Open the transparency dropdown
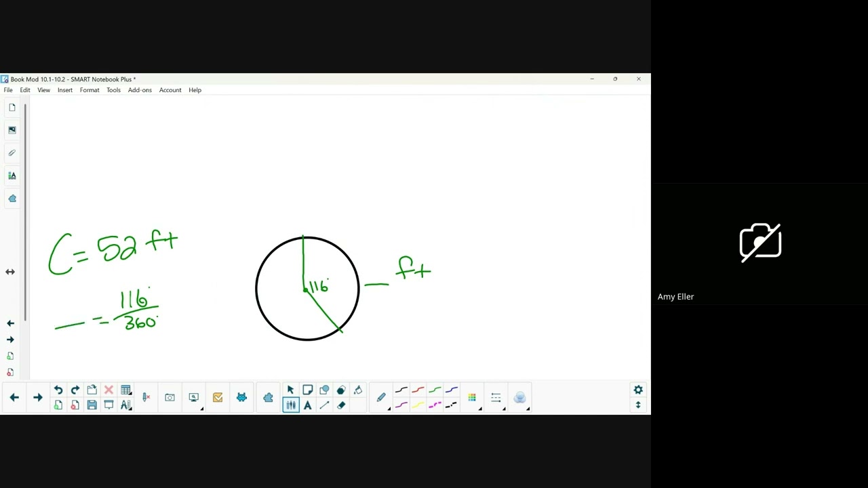Viewport: 868px width, 488px height. pos(520,398)
